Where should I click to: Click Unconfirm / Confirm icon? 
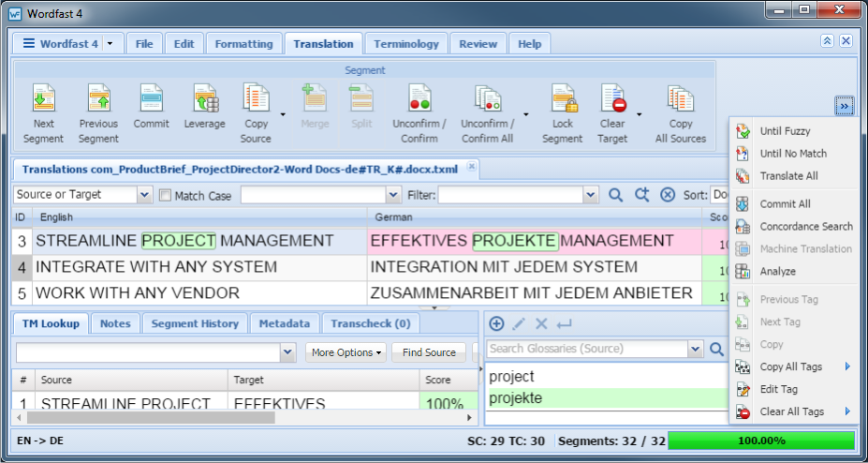point(419,98)
